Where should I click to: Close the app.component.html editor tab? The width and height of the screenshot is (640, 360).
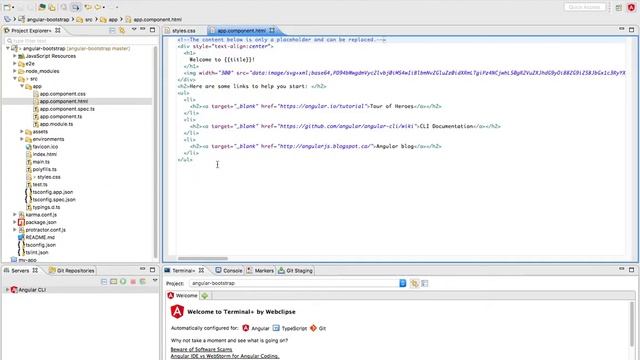click(272, 30)
